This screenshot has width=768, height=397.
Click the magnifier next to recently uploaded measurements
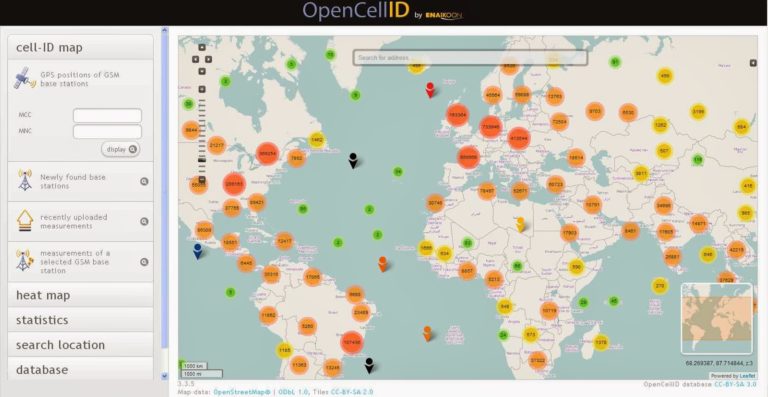point(144,221)
